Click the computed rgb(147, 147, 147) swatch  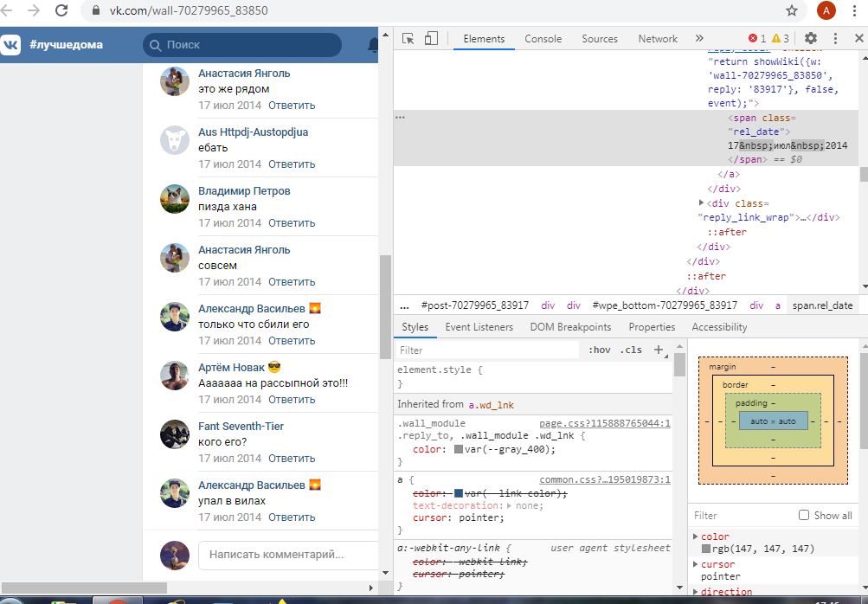pyautogui.click(x=706, y=549)
